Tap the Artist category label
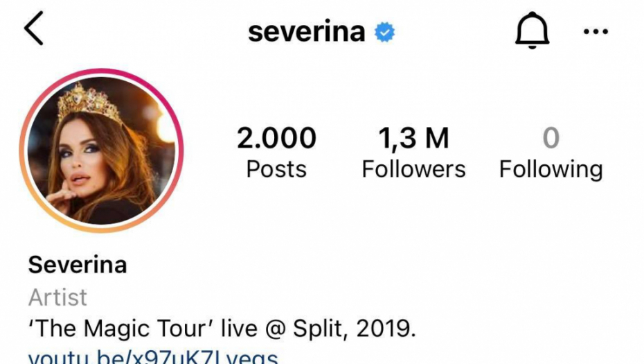This screenshot has height=364, width=644. coord(57,297)
